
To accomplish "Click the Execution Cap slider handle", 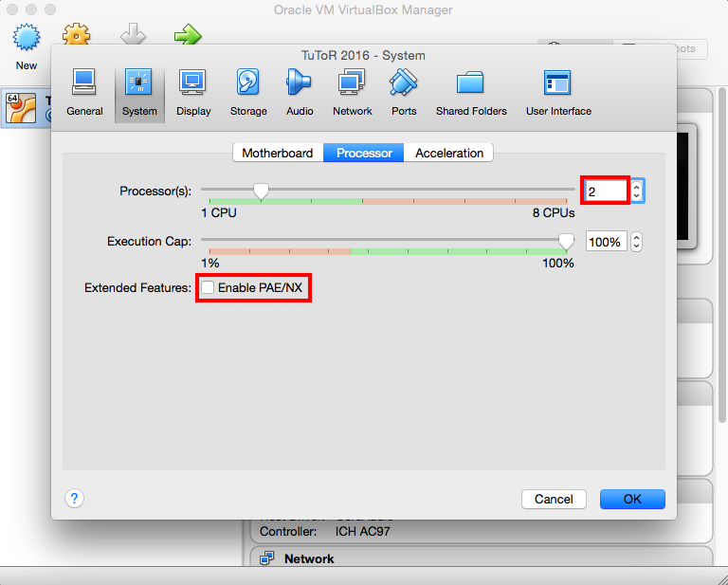I will 566,241.
